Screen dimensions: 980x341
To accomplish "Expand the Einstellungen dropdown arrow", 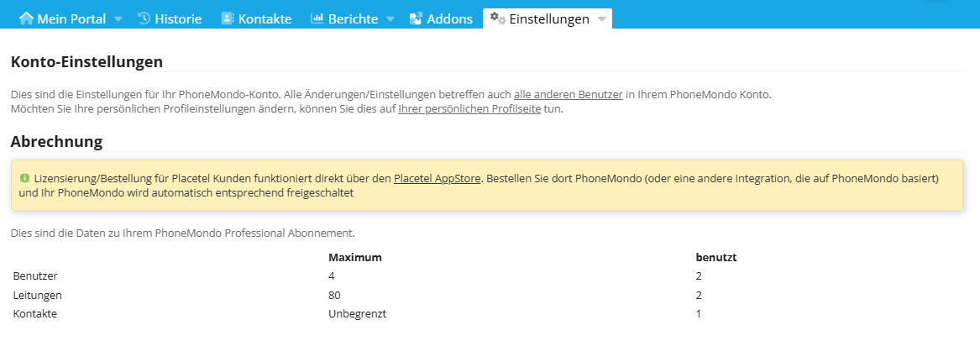I will coord(601,19).
